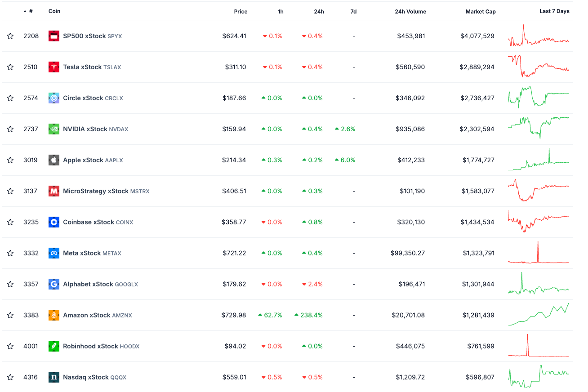Open Apple xStock 7-day sparkline
This screenshot has height=392, width=588.
click(x=538, y=160)
